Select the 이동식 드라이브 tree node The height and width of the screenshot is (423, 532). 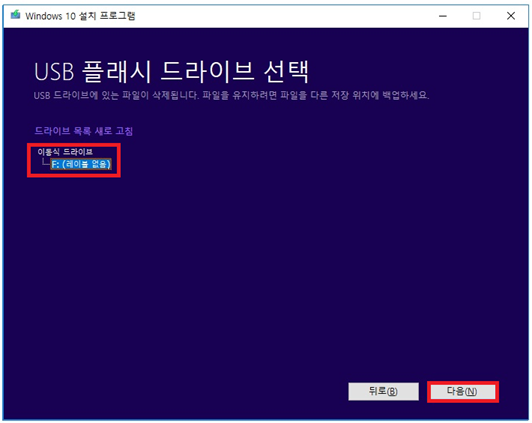point(65,152)
